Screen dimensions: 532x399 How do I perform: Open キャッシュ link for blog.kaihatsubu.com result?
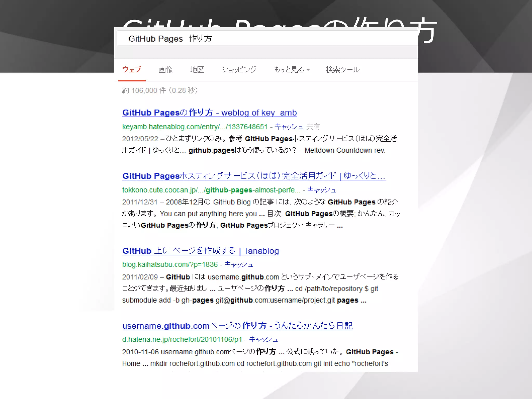239,264
